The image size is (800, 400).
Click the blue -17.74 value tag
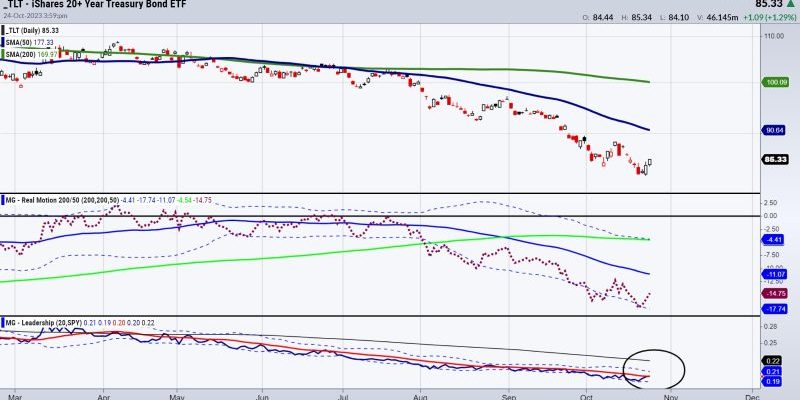774,309
